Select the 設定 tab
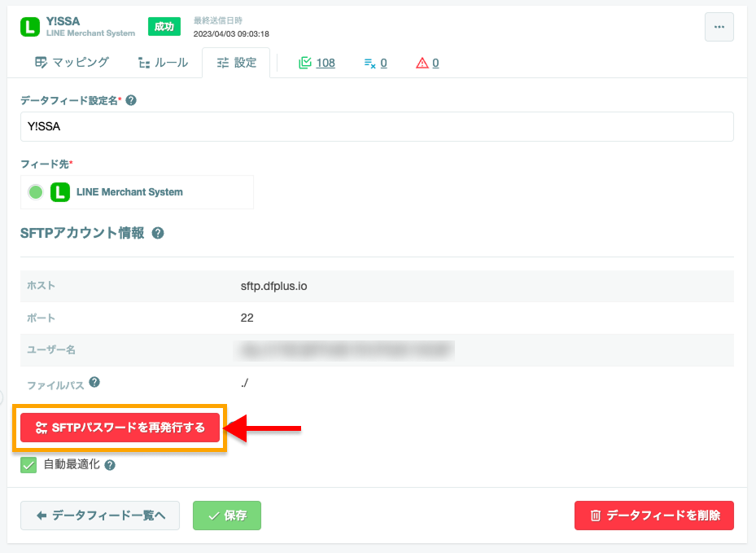 click(236, 63)
